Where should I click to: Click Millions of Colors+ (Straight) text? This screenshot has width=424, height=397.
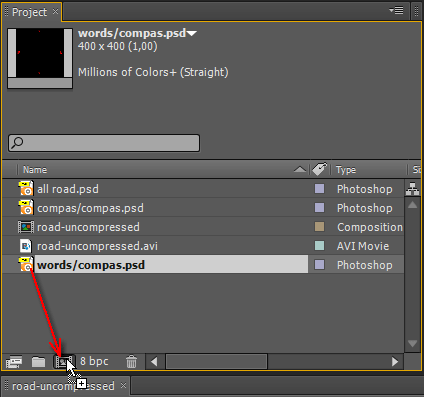pyautogui.click(x=153, y=72)
